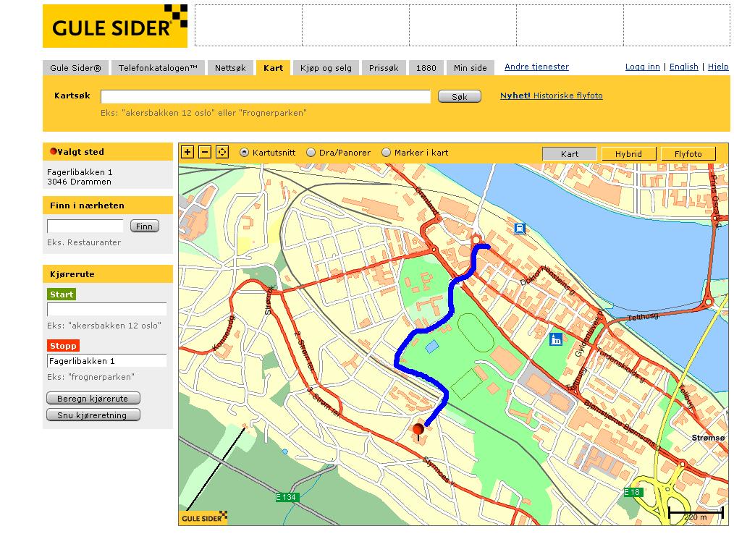
Task: Open the Prissøk tab
Action: [x=384, y=68]
